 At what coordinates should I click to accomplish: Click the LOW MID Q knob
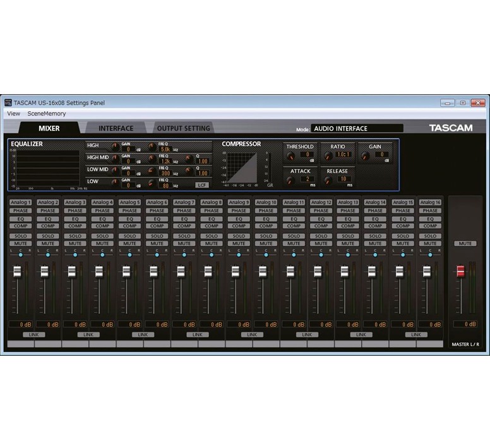point(189,171)
